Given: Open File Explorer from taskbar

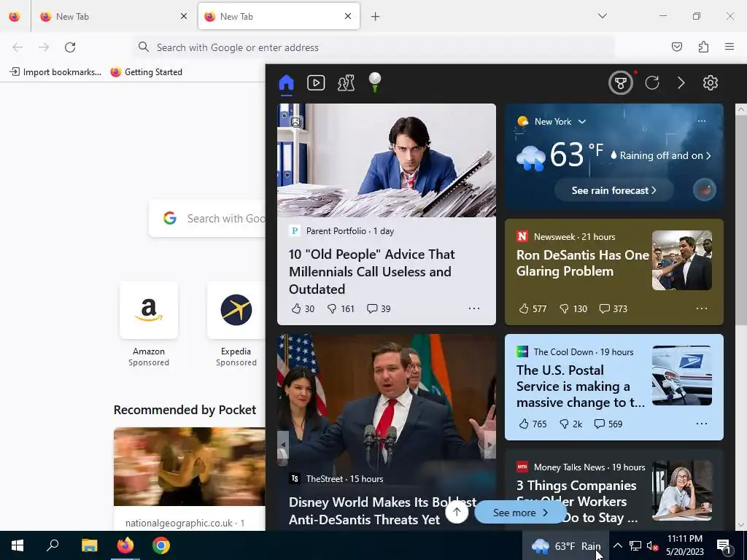Looking at the screenshot, I should [89, 545].
